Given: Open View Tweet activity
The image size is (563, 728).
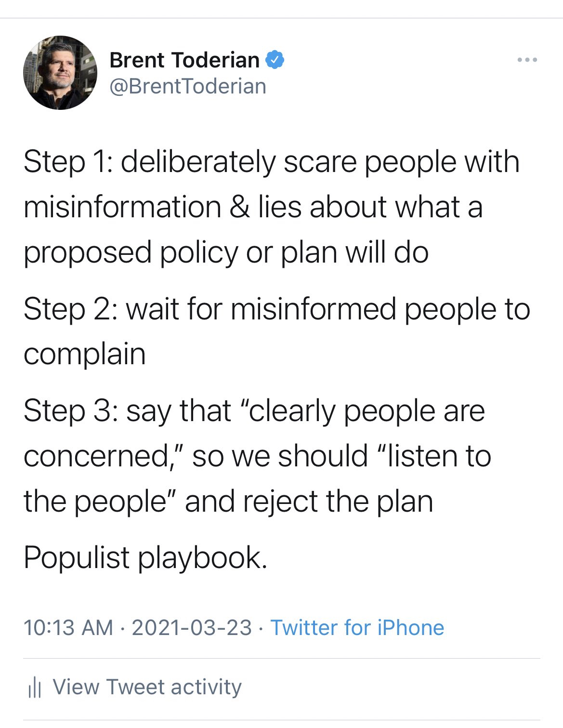Looking at the screenshot, I should pyautogui.click(x=147, y=687).
